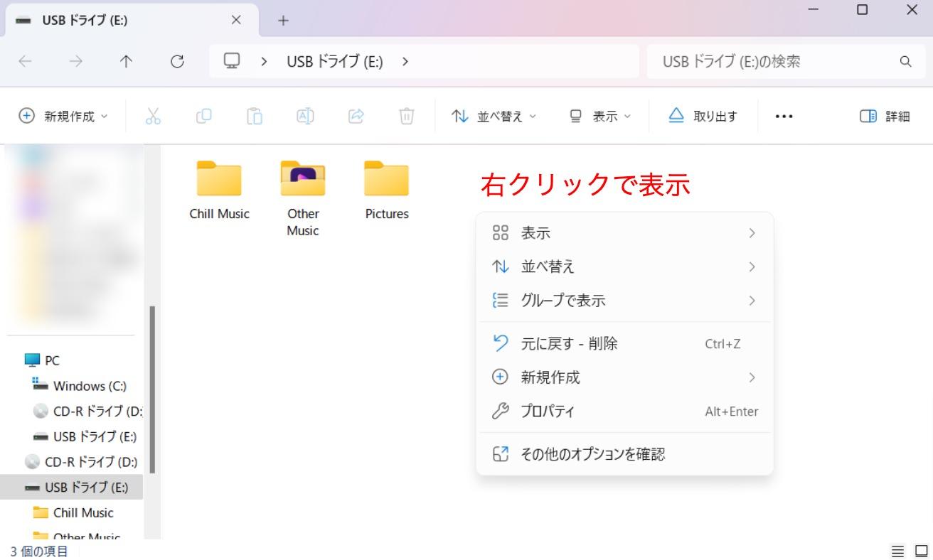
Task: Close the USB ドライブ (E:) tab
Action: coord(236,20)
